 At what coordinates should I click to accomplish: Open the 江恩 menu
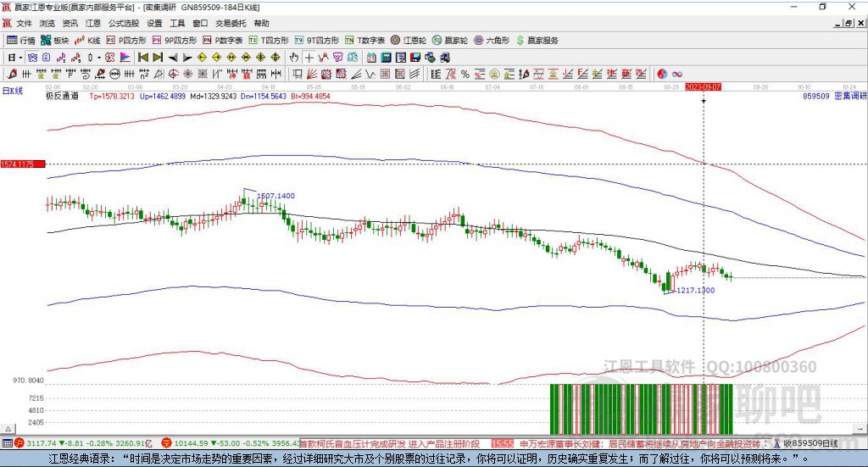click(x=93, y=24)
